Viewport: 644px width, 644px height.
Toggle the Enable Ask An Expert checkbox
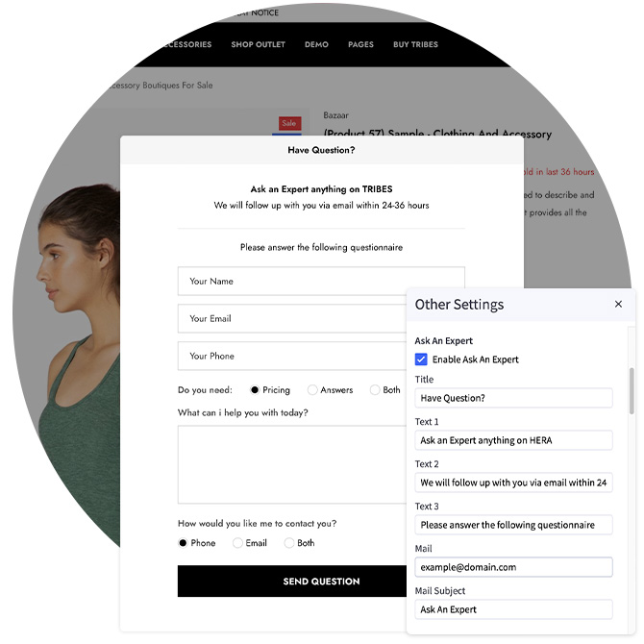tap(421, 359)
